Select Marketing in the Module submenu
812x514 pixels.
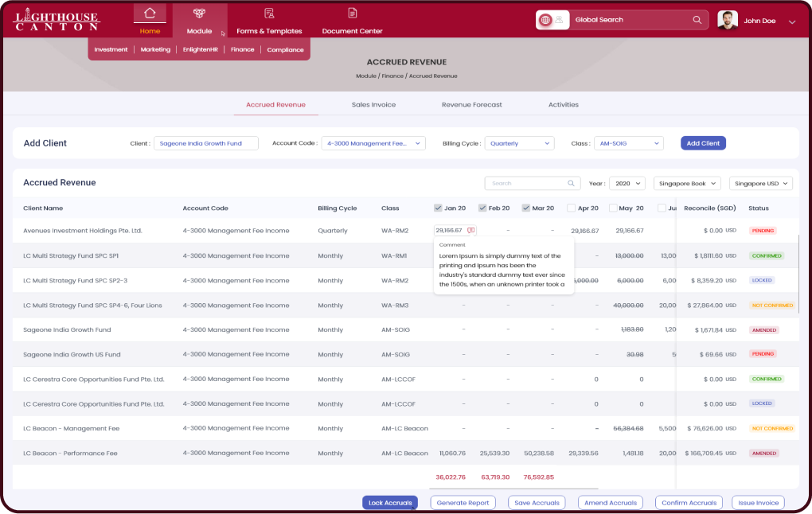(155, 49)
